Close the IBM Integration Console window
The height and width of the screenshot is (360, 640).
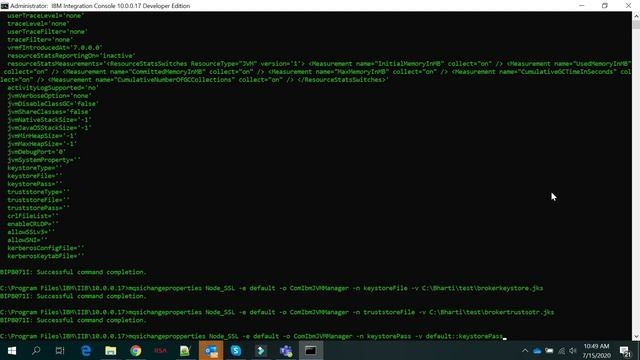(x=628, y=6)
